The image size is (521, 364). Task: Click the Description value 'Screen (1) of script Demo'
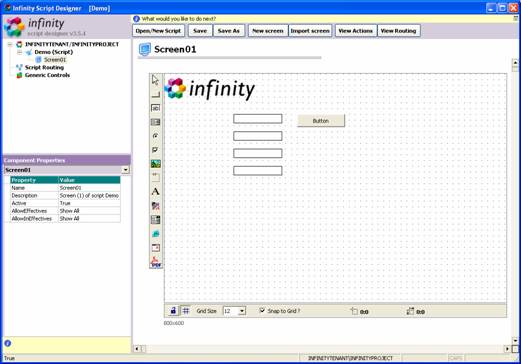89,196
